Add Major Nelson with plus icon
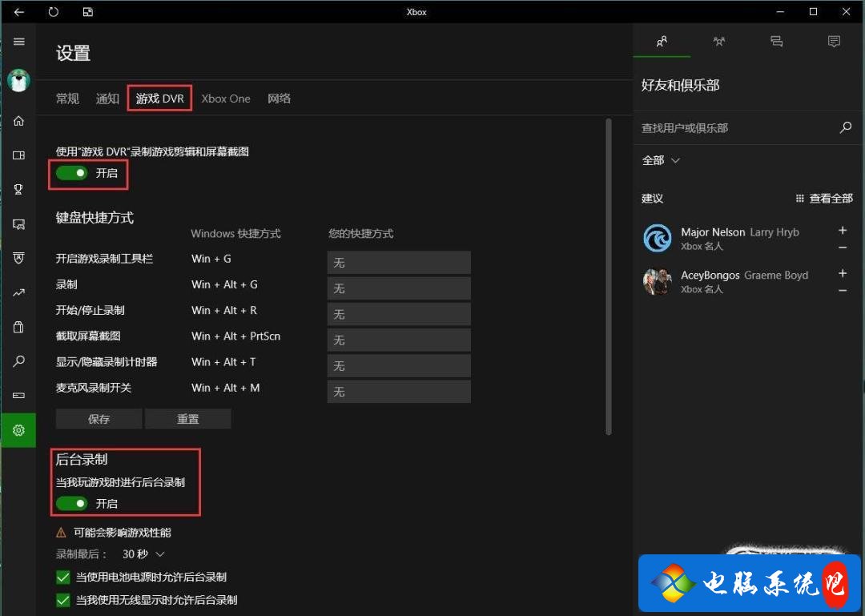Screen dimensions: 865x616 click(843, 230)
